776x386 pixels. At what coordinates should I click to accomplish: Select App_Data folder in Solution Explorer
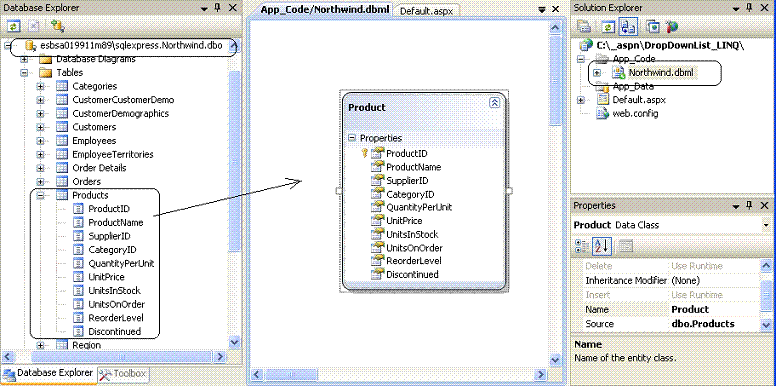coord(633,86)
